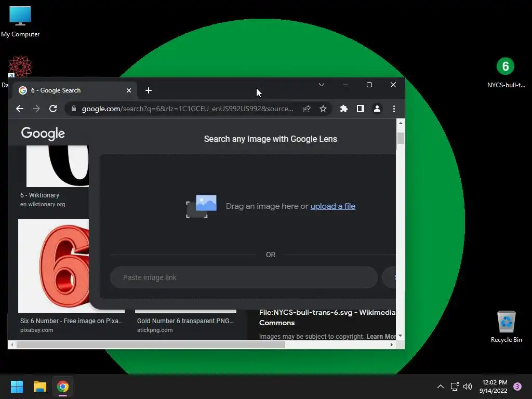Open the Extensions puzzle icon
532x399 pixels.
coord(344,109)
